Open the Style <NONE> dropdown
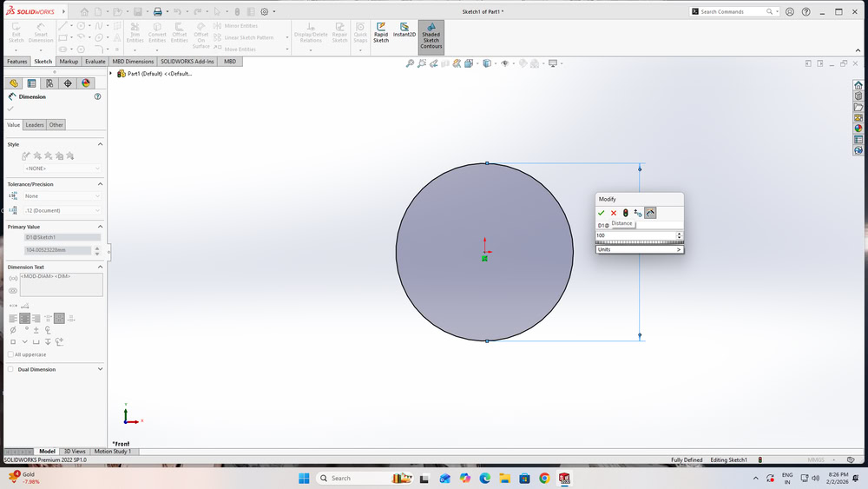868x489 pixels. coord(62,169)
